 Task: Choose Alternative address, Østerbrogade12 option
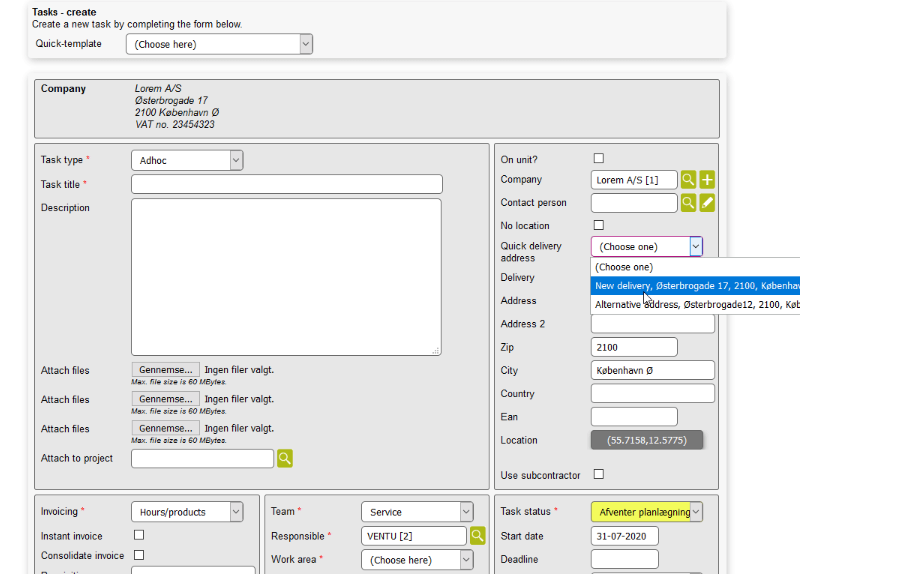(696, 305)
